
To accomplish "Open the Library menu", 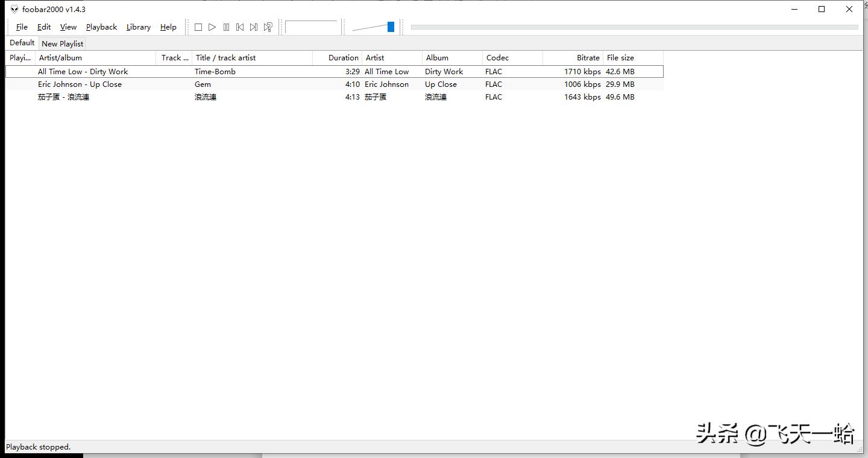I will (x=139, y=27).
